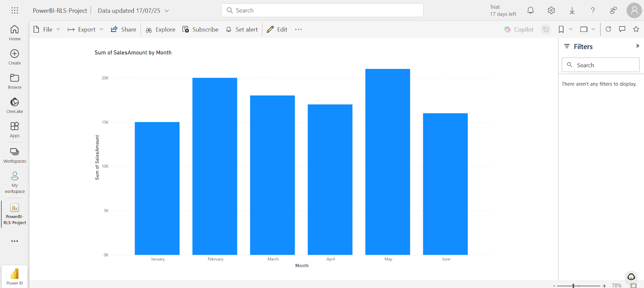Open the File menu
The width and height of the screenshot is (644, 288).
[47, 29]
